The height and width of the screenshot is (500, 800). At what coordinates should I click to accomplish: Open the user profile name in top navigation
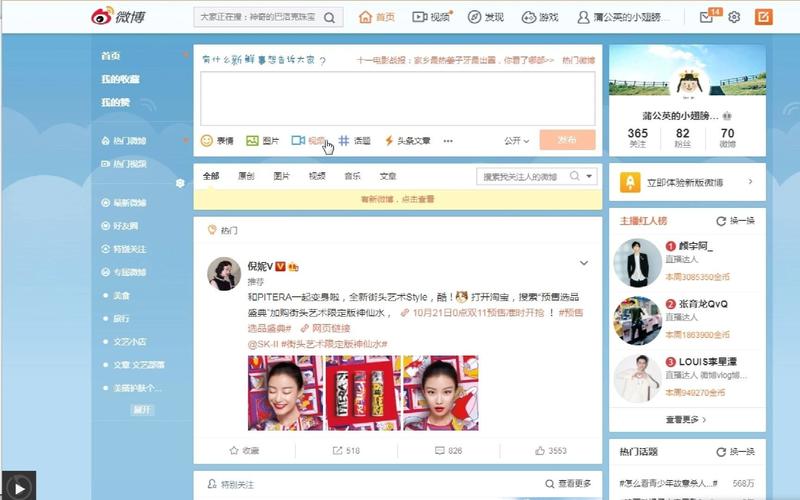pyautogui.click(x=622, y=17)
